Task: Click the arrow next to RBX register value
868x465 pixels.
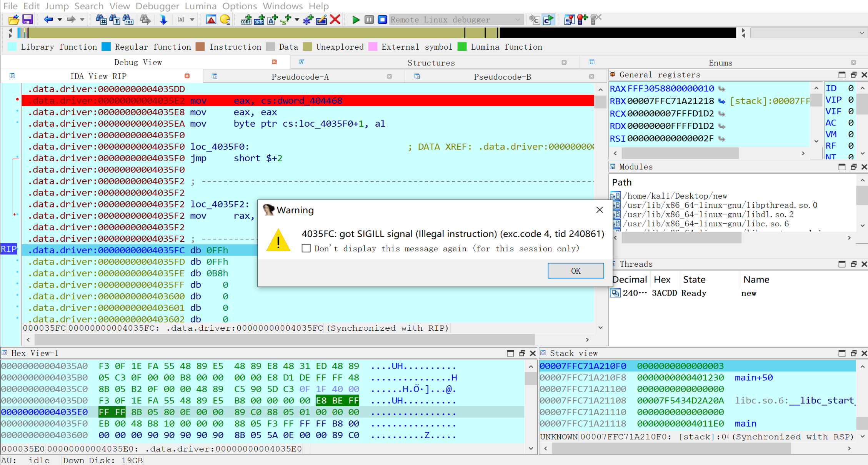Action: click(722, 101)
